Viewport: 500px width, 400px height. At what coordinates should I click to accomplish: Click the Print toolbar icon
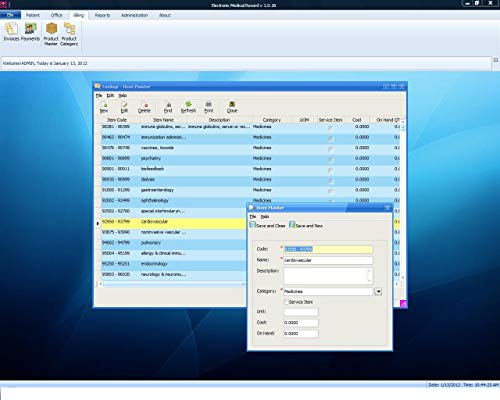coord(209,107)
